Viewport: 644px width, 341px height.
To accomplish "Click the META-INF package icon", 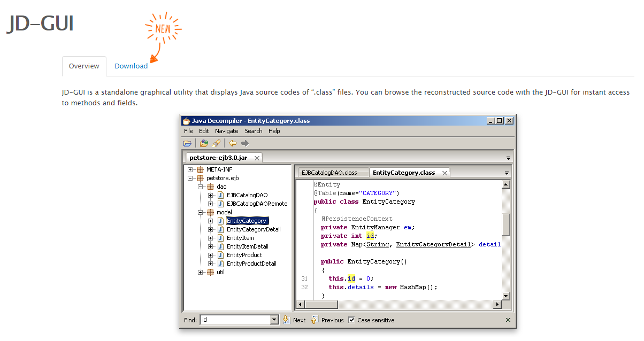I will tap(201, 169).
